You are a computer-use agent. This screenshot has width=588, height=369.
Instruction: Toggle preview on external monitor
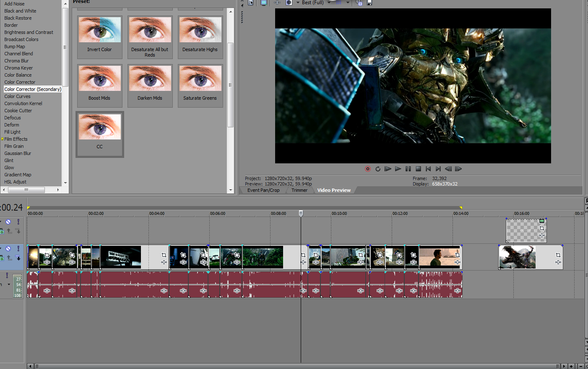[x=263, y=3]
